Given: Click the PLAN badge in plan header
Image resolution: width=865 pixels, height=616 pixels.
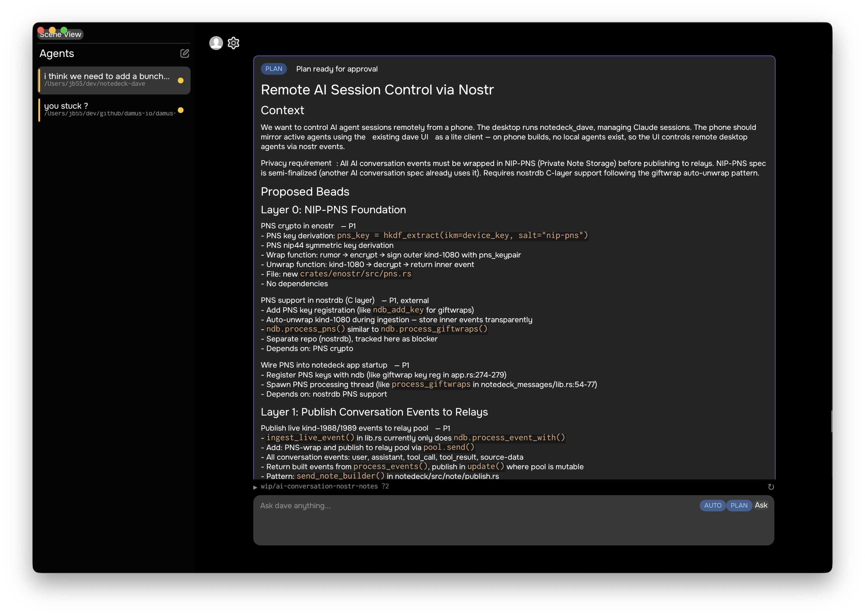Looking at the screenshot, I should tap(273, 69).
